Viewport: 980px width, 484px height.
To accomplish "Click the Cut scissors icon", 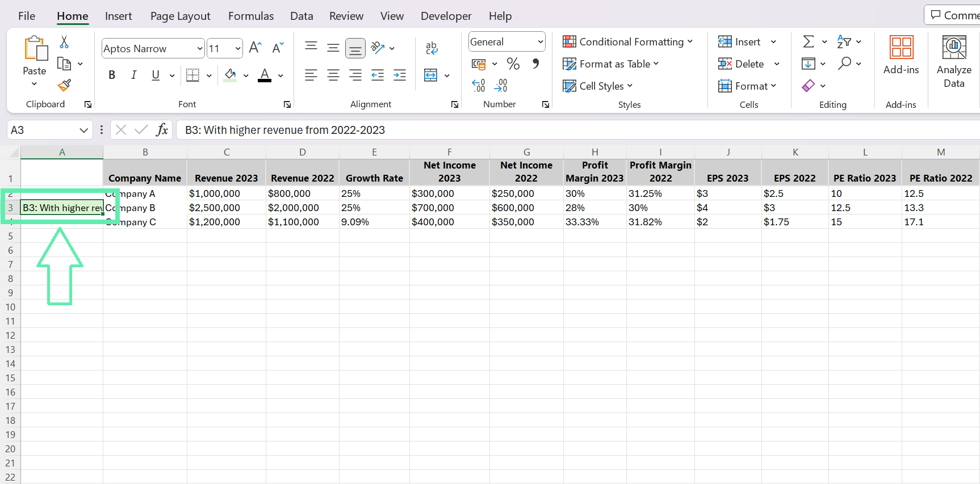I will point(64,42).
